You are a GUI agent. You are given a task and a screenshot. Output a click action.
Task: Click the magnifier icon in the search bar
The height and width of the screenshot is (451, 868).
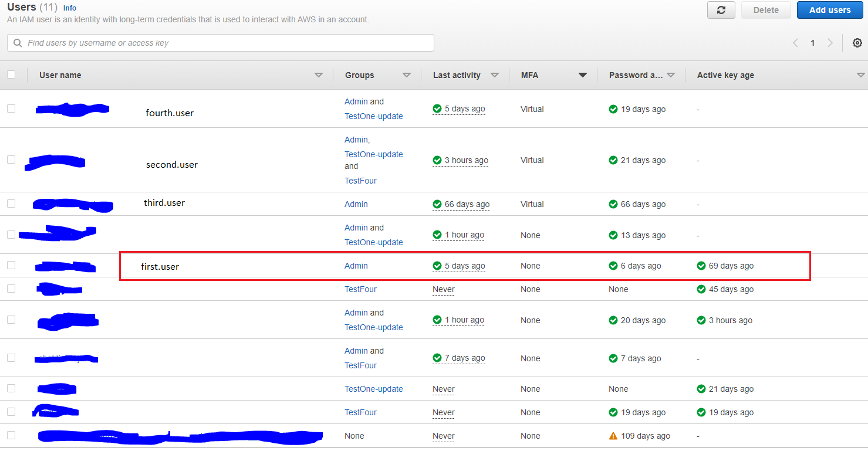point(16,43)
